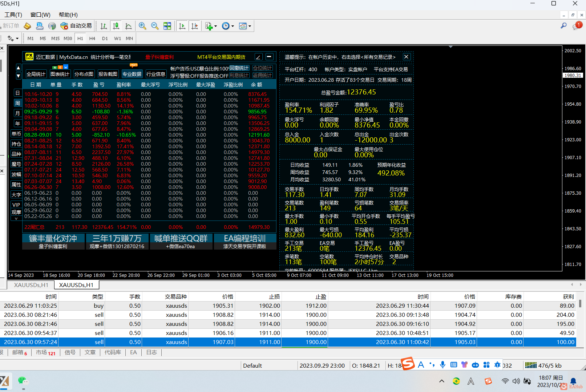Toggle chart auto scroll
This screenshot has height=392, width=586.
182,26
